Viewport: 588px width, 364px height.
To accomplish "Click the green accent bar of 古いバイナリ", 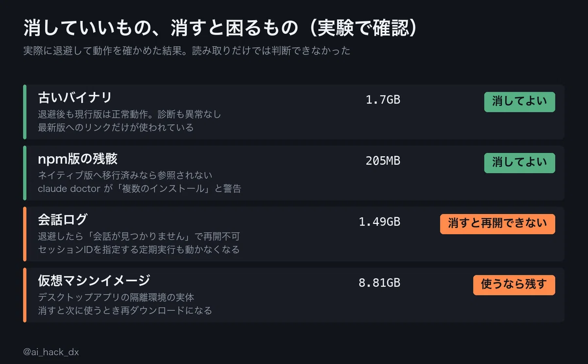I will 24,112.
